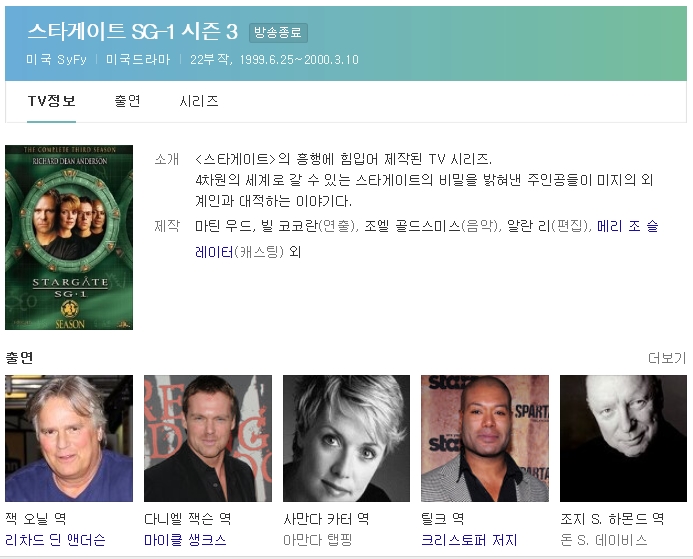Click the 아만다 탭핑 actor name
The image size is (693, 559).
coord(317,541)
